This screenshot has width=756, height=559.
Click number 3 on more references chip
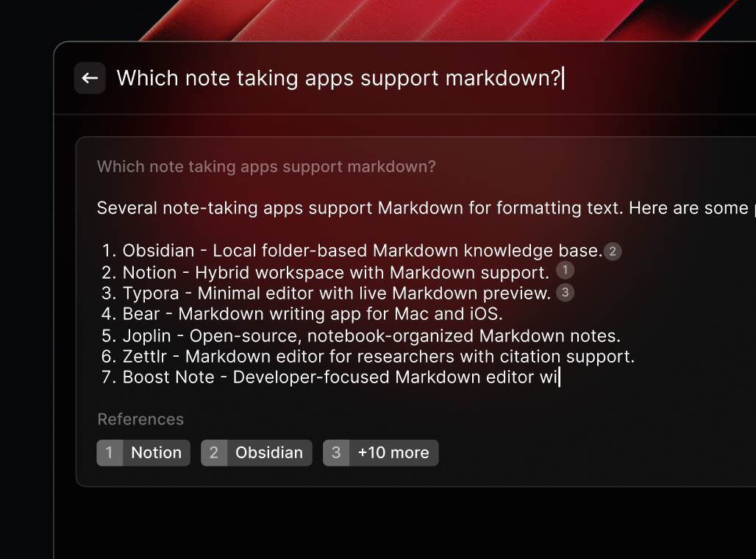[336, 453]
